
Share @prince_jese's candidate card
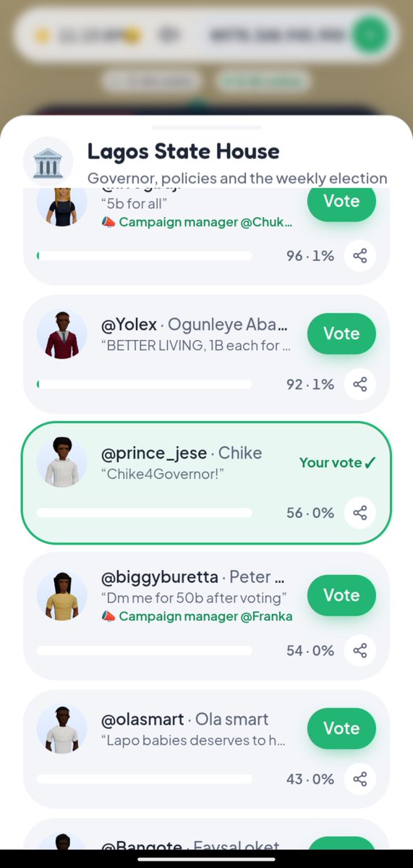pos(359,513)
